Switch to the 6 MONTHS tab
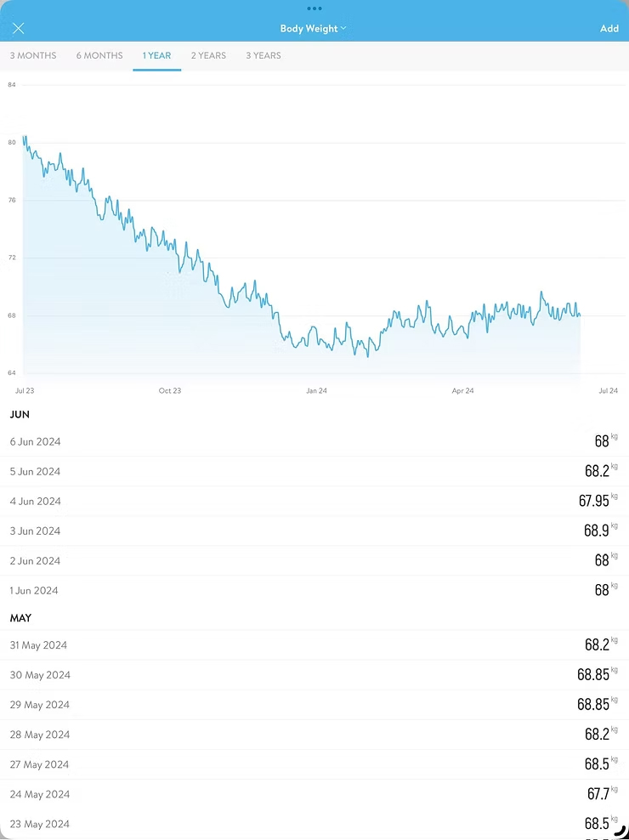Viewport: 629px width, 840px height. (x=99, y=55)
